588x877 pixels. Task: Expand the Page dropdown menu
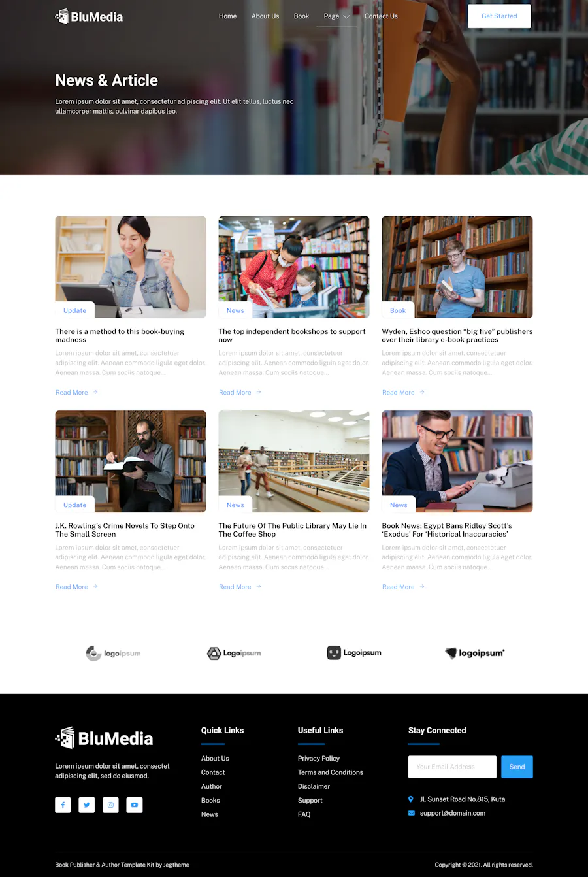click(x=336, y=16)
